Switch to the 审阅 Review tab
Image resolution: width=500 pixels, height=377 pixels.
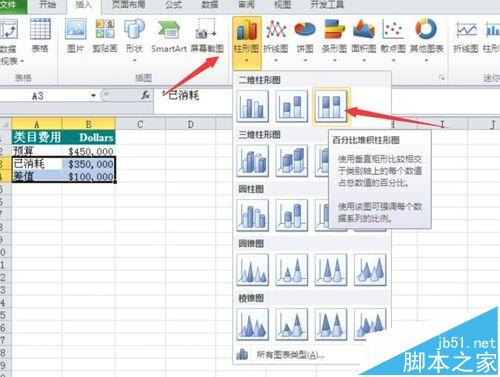[x=246, y=5]
